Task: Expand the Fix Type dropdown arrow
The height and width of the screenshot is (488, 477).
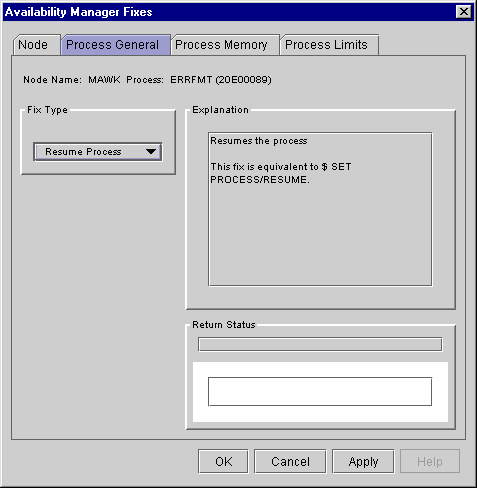Action: point(151,152)
